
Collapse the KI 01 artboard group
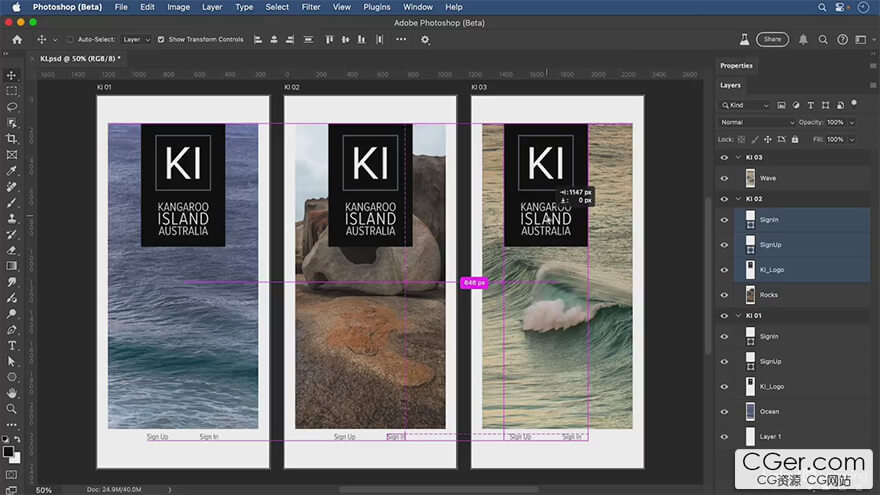pyautogui.click(x=738, y=315)
